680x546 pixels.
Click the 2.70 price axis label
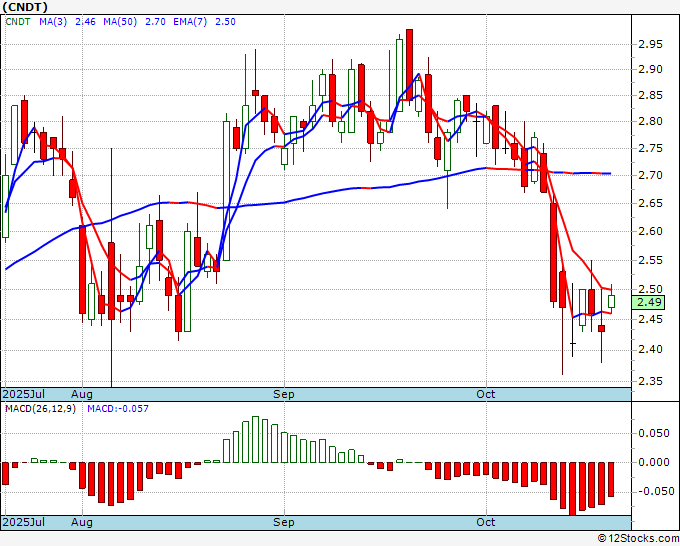coord(650,175)
